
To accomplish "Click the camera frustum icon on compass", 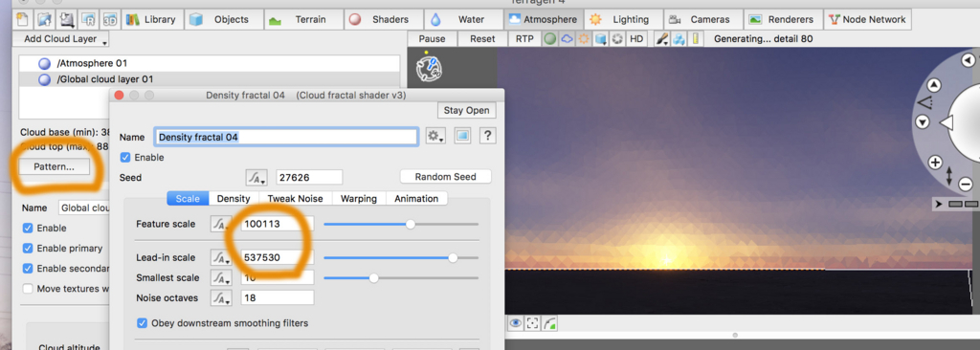I will point(924,102).
